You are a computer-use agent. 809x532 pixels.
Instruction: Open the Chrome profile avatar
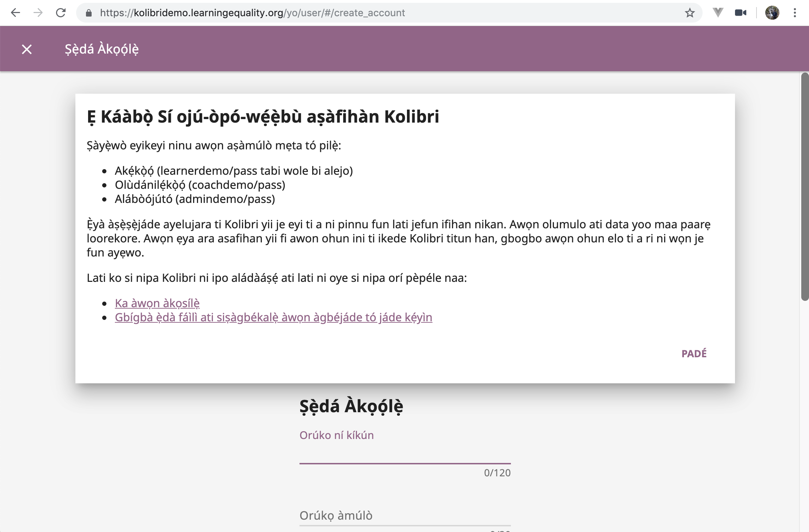coord(772,13)
